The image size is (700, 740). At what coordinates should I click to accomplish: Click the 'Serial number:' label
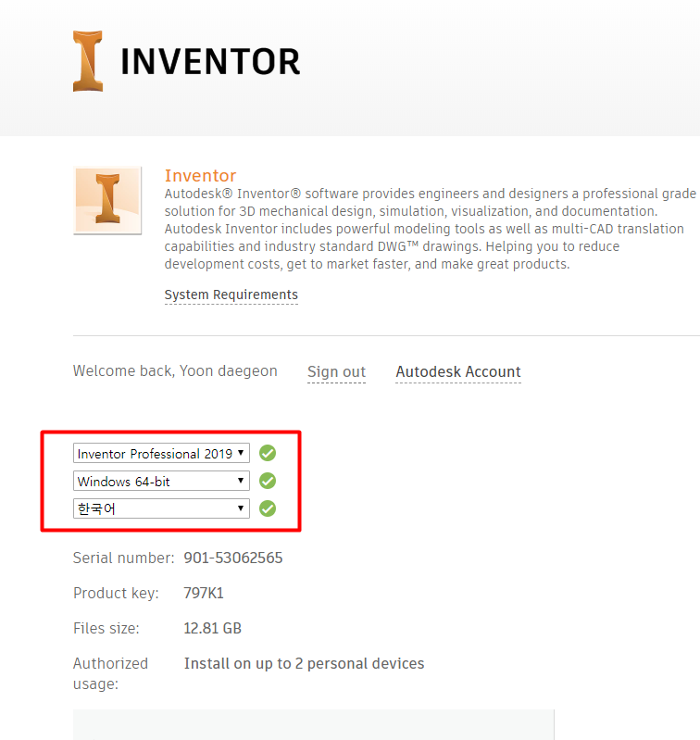(123, 558)
